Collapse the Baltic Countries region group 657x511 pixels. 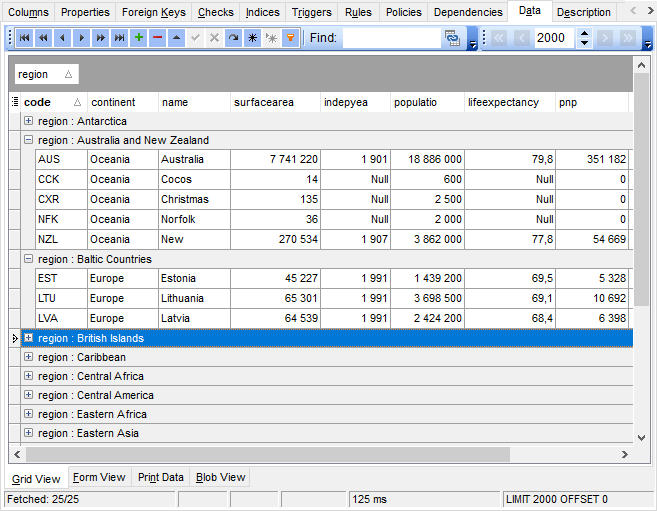[28, 259]
